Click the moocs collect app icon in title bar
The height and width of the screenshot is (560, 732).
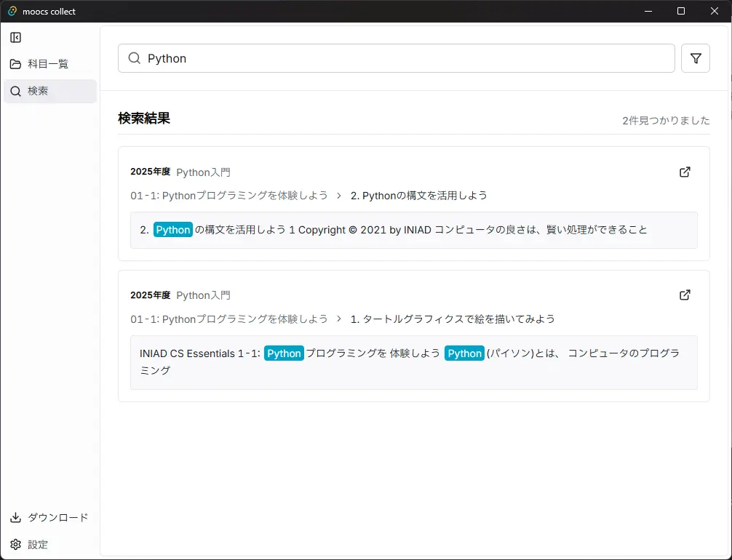point(12,11)
